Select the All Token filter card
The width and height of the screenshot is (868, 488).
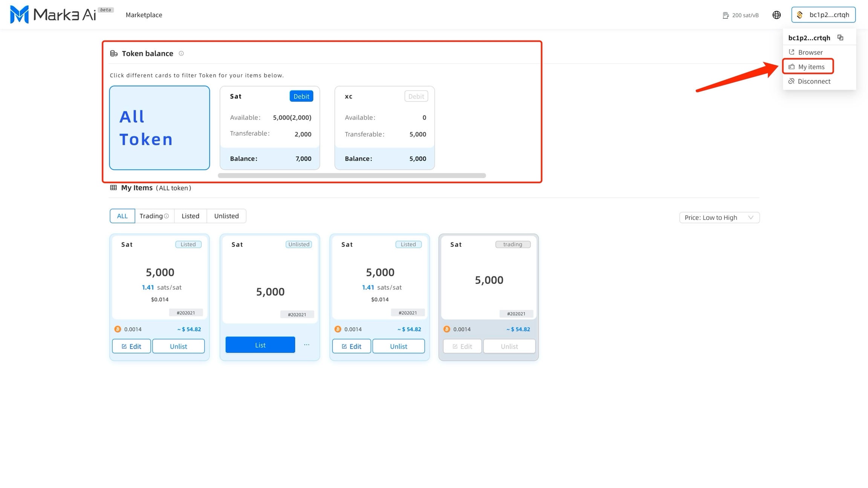159,128
